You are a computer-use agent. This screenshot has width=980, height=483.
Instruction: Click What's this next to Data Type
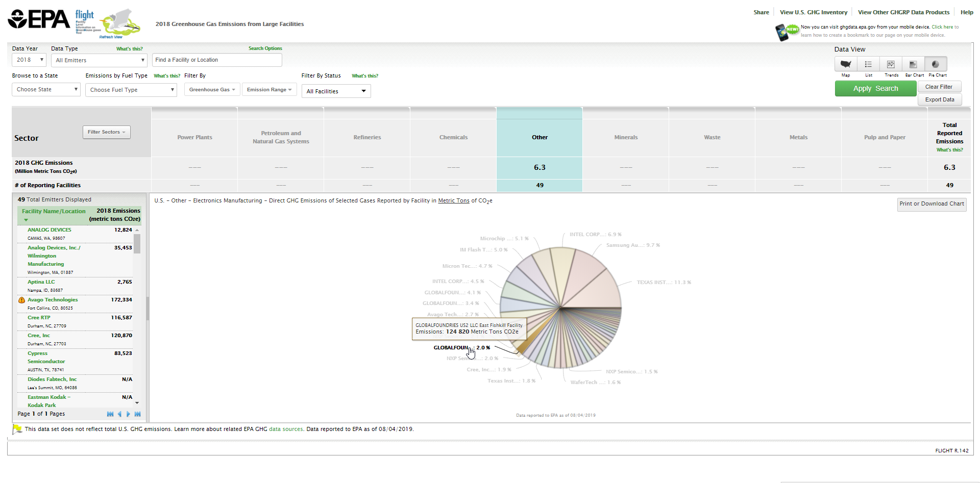tap(130, 49)
